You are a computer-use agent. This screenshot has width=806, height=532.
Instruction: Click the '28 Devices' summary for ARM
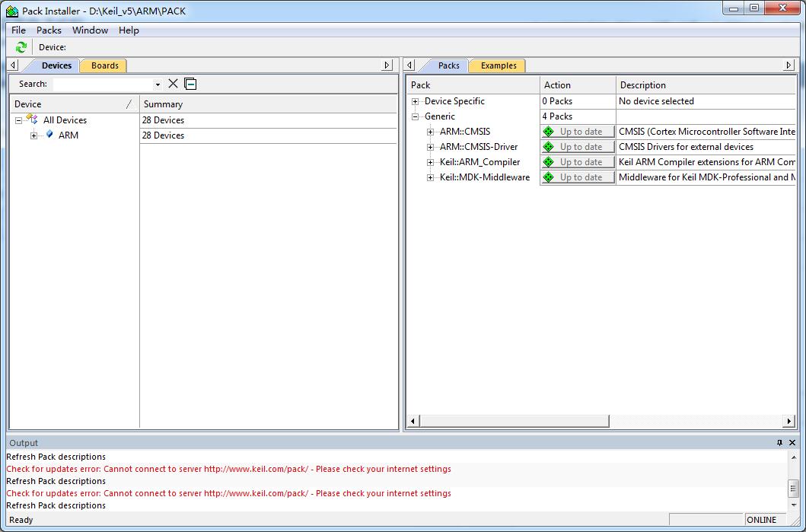163,135
